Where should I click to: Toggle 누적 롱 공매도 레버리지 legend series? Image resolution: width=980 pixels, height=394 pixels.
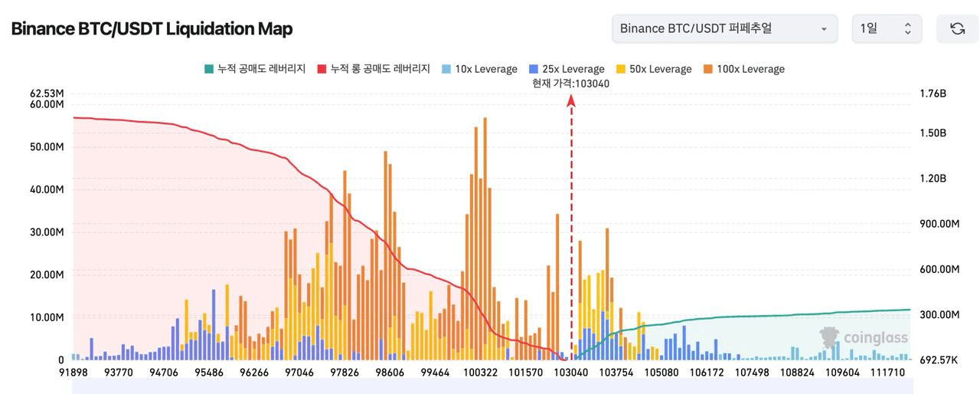tap(373, 69)
